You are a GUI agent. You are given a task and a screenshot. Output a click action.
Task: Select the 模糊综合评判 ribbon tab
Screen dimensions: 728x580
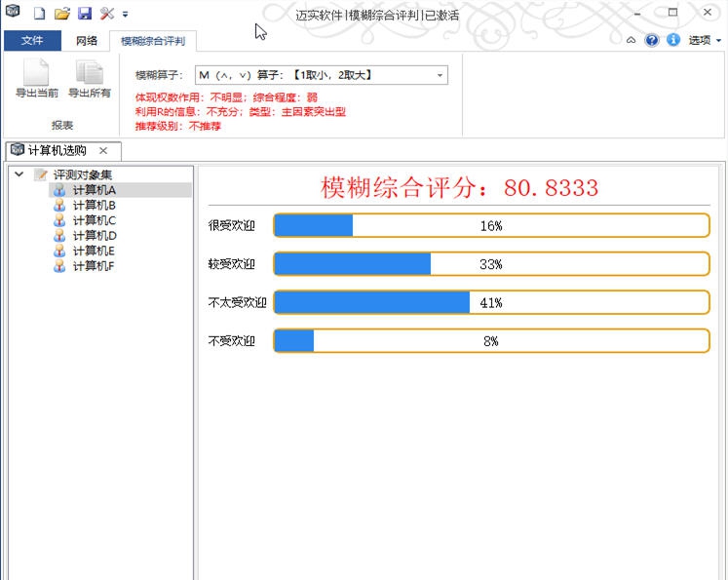tap(153, 41)
